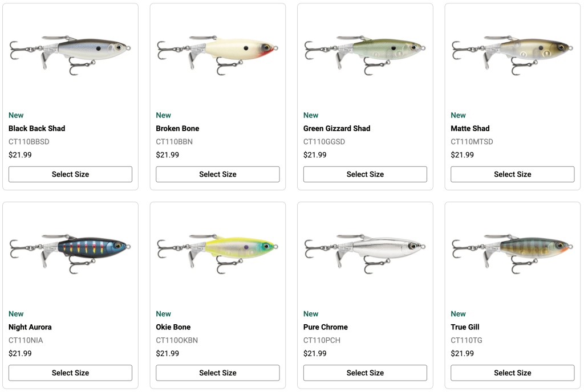The image size is (584, 392).
Task: Pick a size for Night Aurora
Action: 70,373
